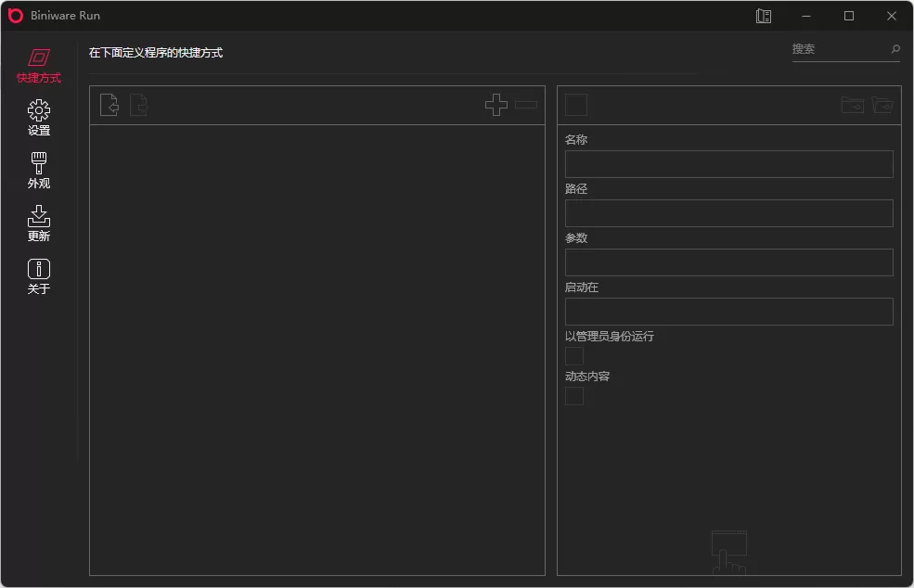Click the 搜索 search field
Screen dimensions: 914x588
pos(840,49)
